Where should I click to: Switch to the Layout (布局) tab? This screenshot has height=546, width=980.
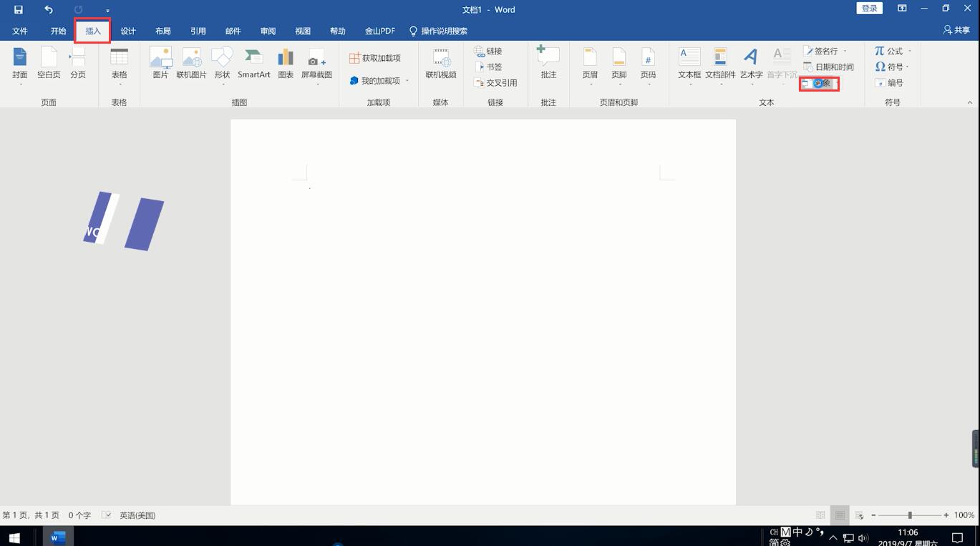click(x=163, y=31)
